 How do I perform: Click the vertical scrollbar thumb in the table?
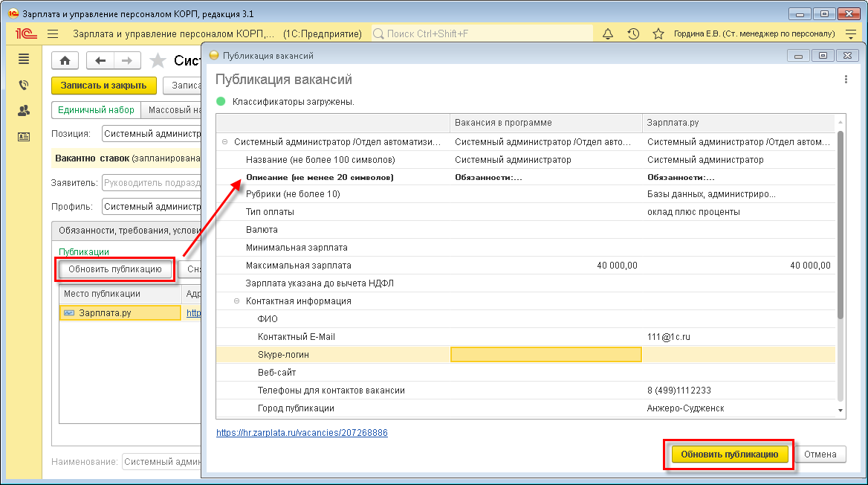(841, 225)
